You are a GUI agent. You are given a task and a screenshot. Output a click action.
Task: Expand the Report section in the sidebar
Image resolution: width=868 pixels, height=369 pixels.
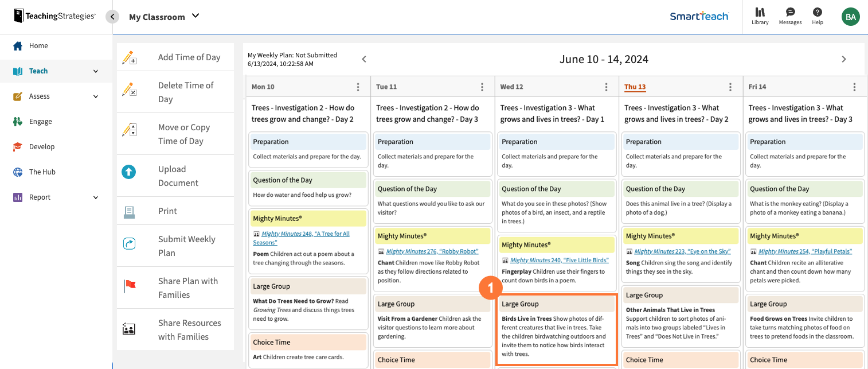click(95, 197)
